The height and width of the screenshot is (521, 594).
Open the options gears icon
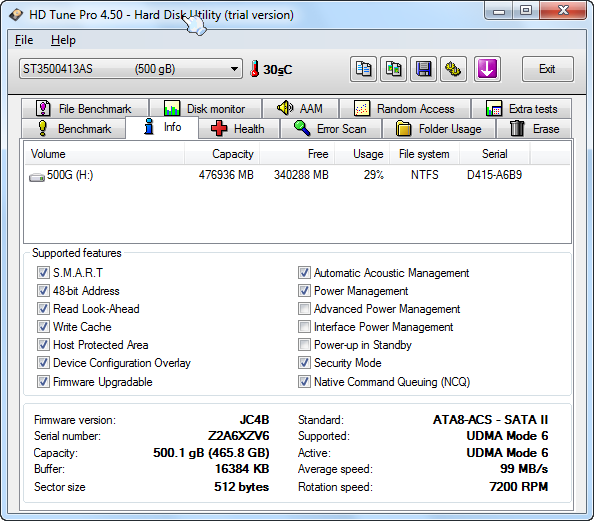coord(453,69)
